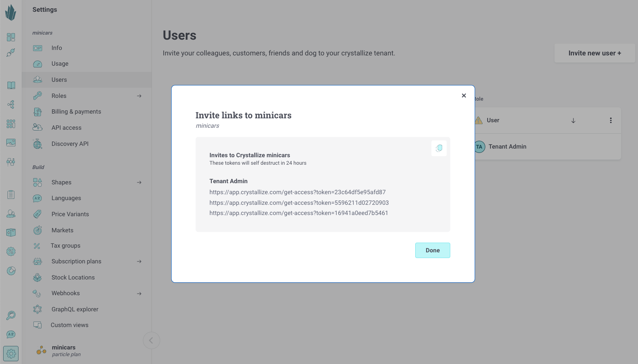
Task: Expand the Webhooks submenu arrow
Action: click(139, 294)
